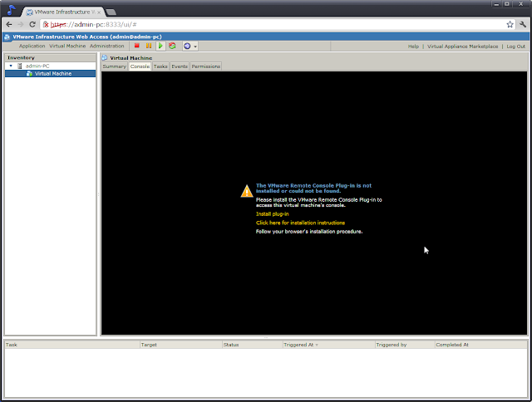Sort tasks by Target column header
Screen dimensions: 532x402
tap(181, 345)
